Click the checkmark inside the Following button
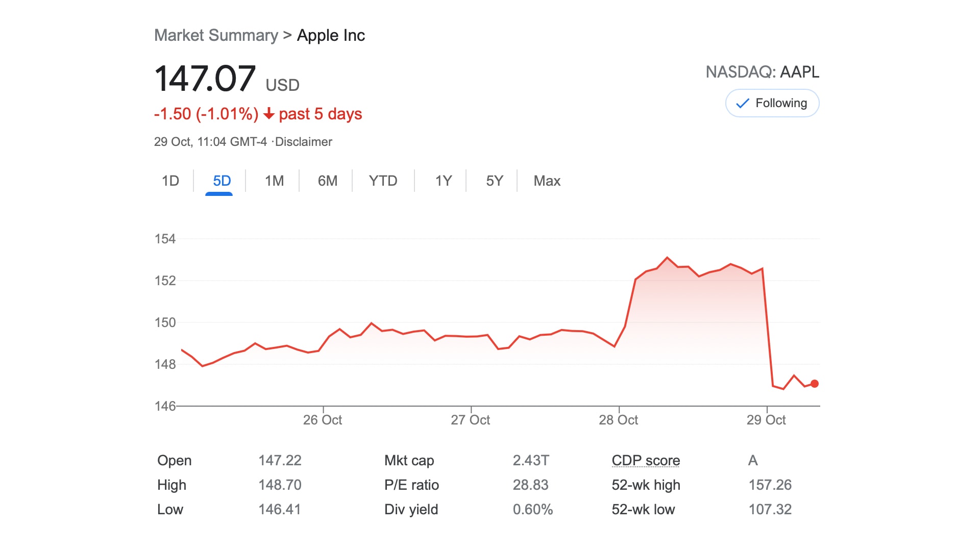 click(743, 103)
